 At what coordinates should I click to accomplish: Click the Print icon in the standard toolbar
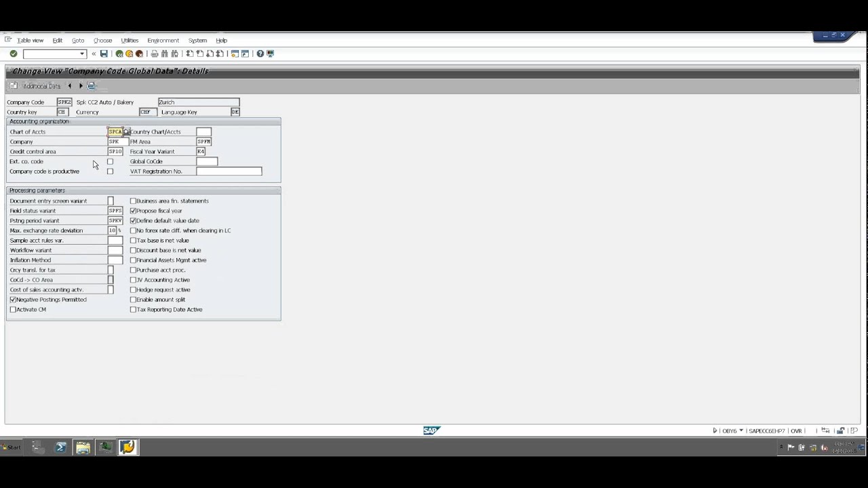coord(155,54)
